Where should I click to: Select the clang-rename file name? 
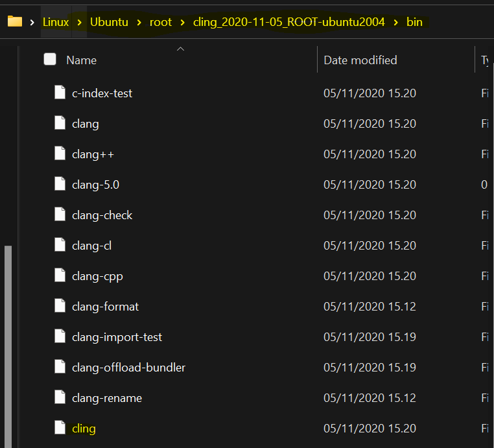107,398
